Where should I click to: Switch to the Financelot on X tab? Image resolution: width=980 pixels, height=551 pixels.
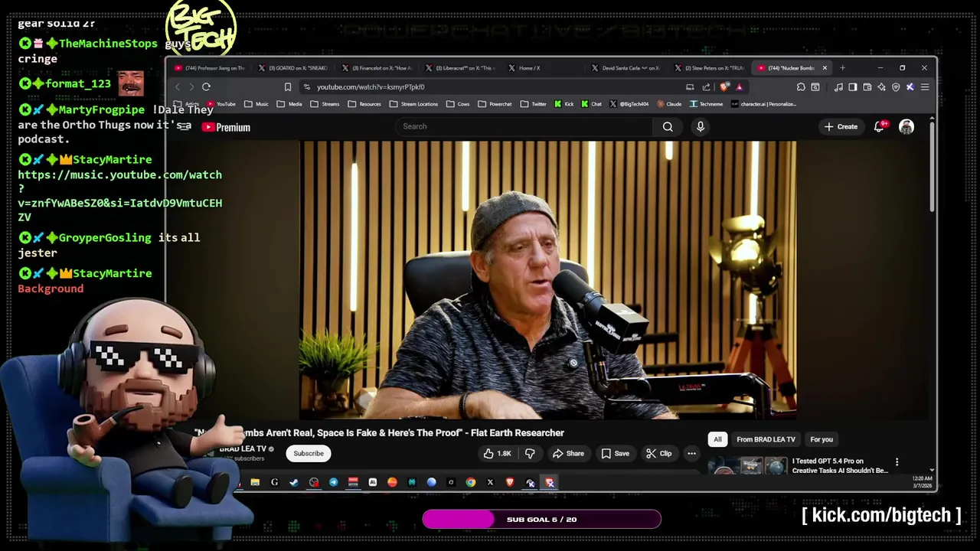[377, 68]
